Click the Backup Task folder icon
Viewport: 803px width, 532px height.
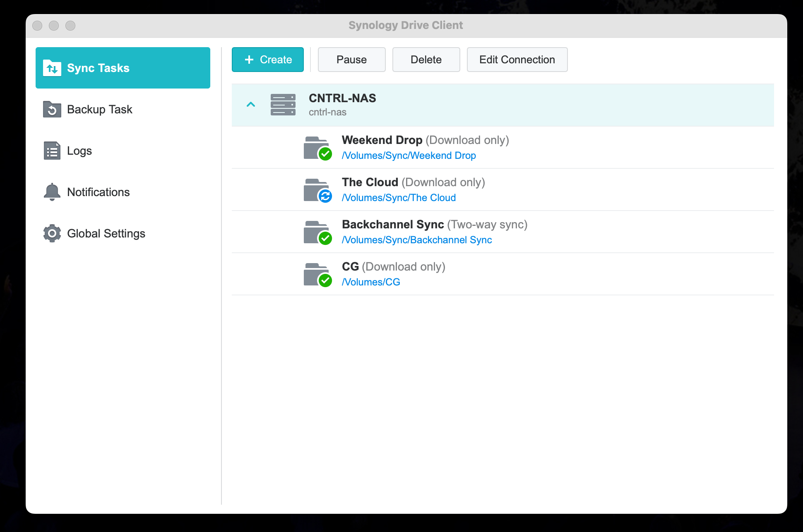pos(52,110)
